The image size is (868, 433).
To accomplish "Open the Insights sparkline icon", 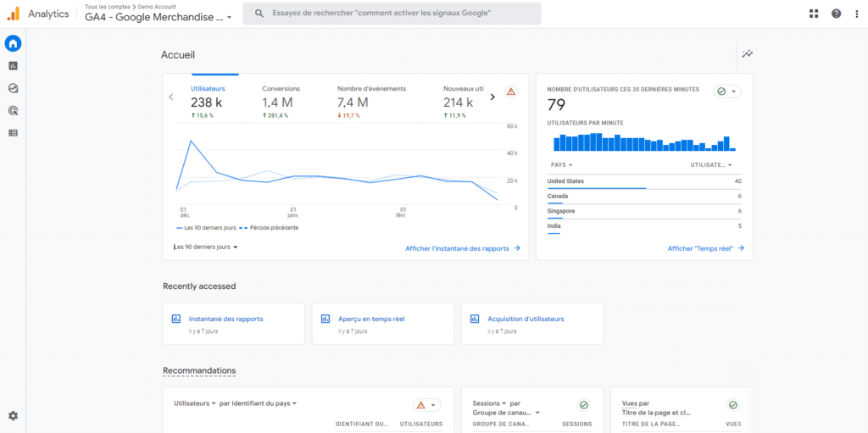I will click(x=748, y=53).
